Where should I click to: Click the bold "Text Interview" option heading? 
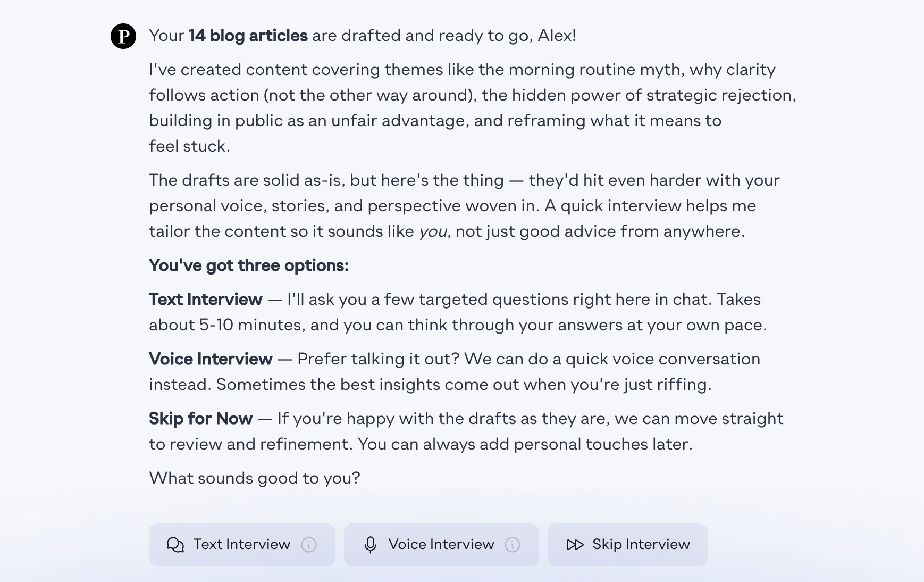[205, 300]
